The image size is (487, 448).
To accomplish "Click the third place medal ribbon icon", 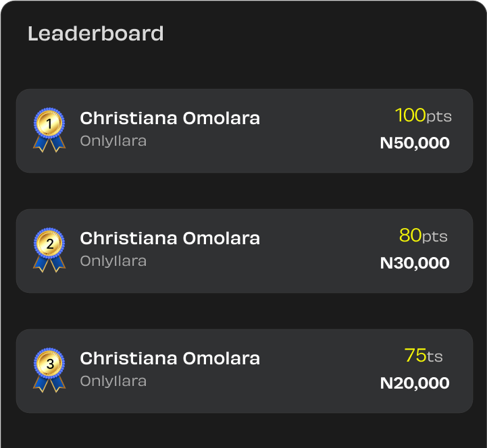I will coord(49,370).
